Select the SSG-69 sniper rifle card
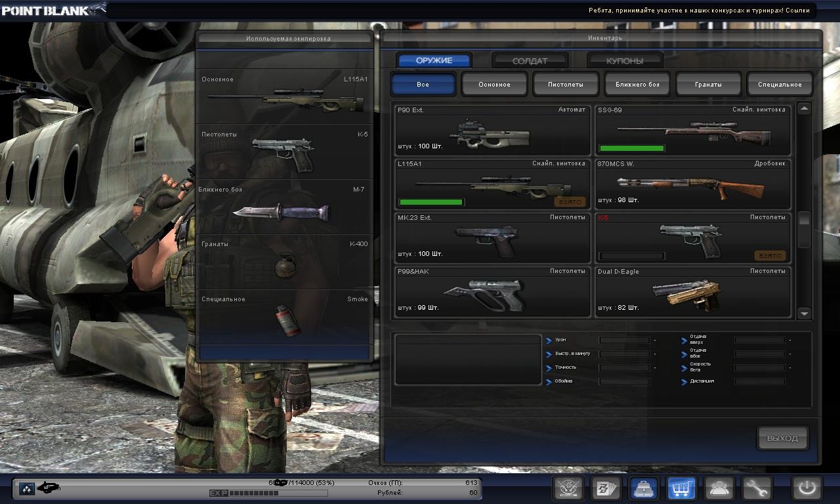840x504 pixels. (693, 130)
